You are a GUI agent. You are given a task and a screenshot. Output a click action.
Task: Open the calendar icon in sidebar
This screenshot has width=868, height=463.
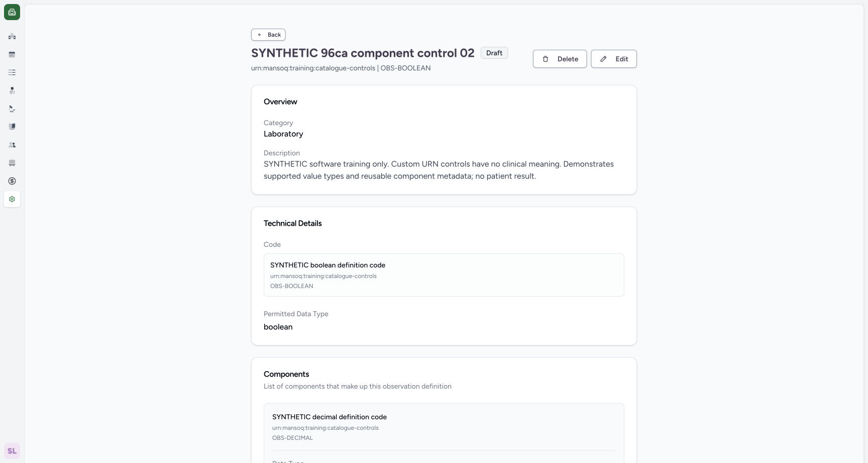pos(12,54)
